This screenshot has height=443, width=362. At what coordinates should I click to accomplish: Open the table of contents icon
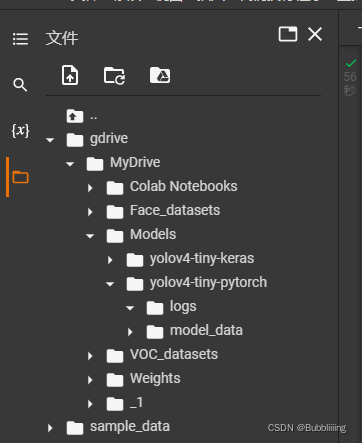point(20,39)
